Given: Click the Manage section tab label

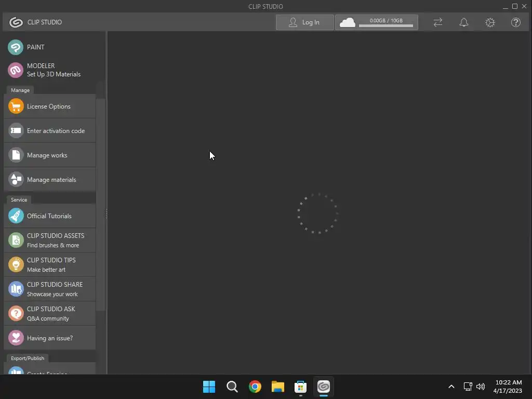Looking at the screenshot, I should pos(20,90).
